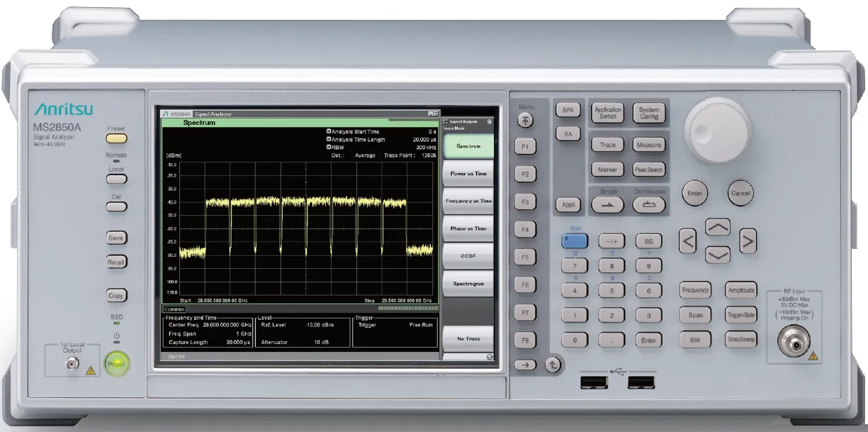Image resolution: width=868 pixels, height=432 pixels.
Task: Open the Marker menu key
Action: click(x=609, y=170)
